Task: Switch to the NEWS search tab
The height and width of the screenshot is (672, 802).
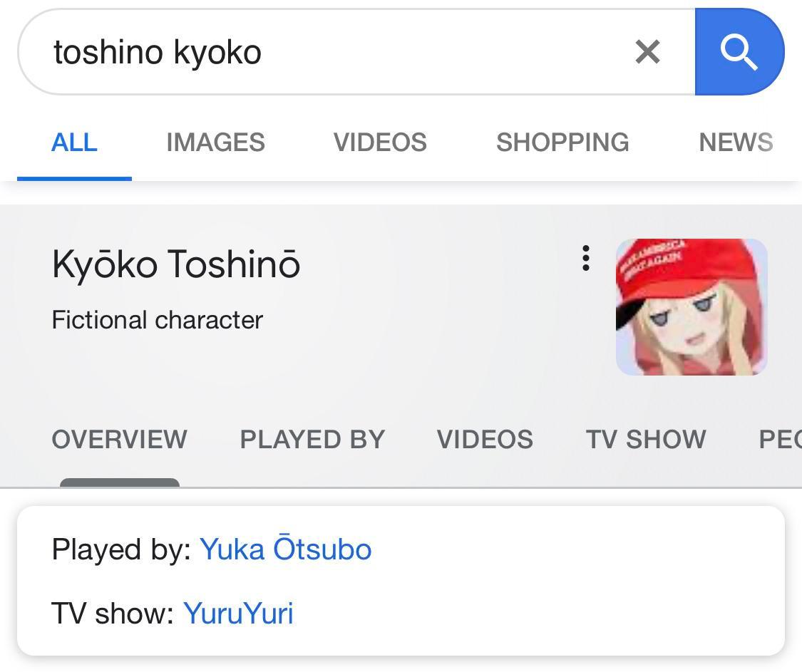Action: (736, 143)
